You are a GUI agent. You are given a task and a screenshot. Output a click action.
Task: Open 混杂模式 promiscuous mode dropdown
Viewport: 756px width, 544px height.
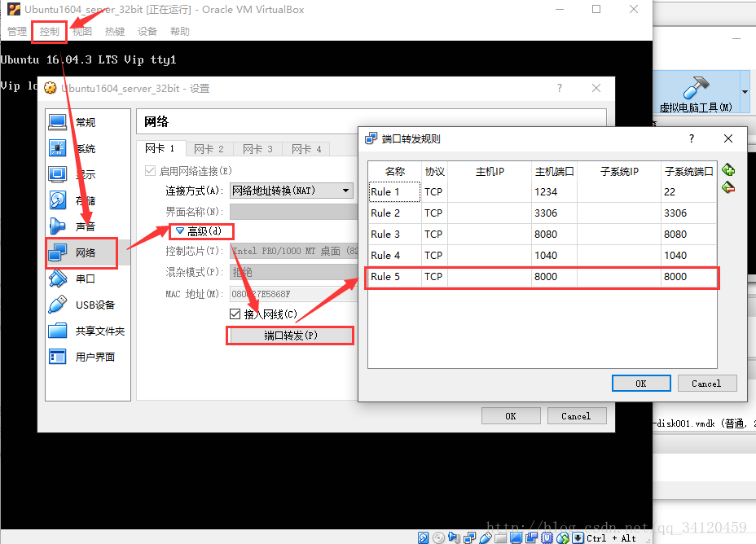[x=293, y=272]
